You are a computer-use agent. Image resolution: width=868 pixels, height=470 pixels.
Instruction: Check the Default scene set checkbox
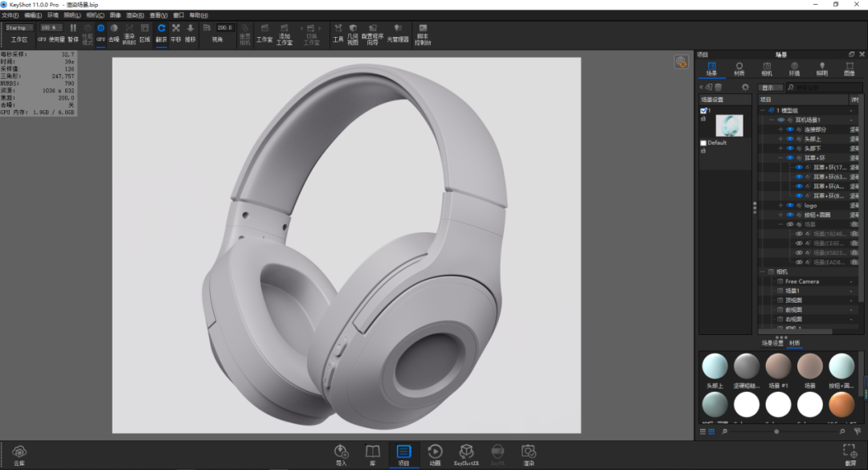(703, 143)
